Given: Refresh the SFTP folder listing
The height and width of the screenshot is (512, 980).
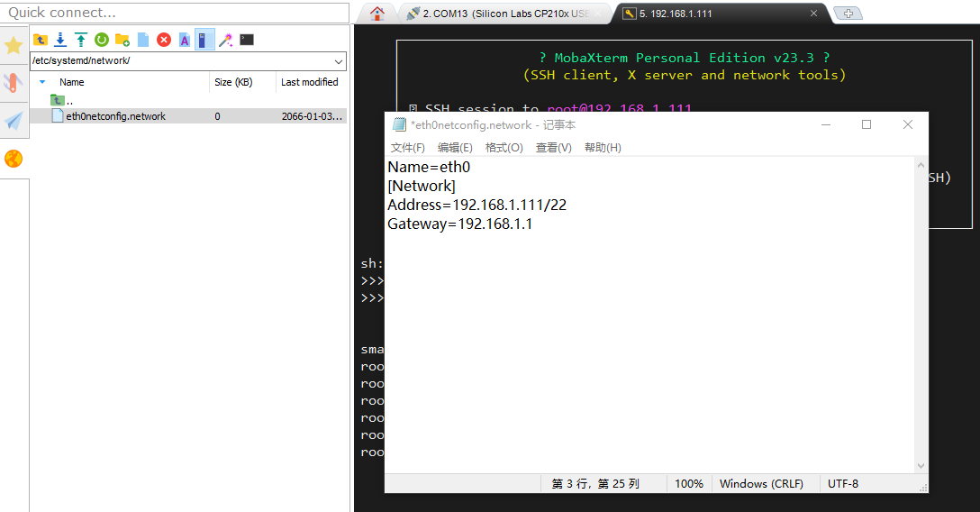Looking at the screenshot, I should tap(101, 40).
